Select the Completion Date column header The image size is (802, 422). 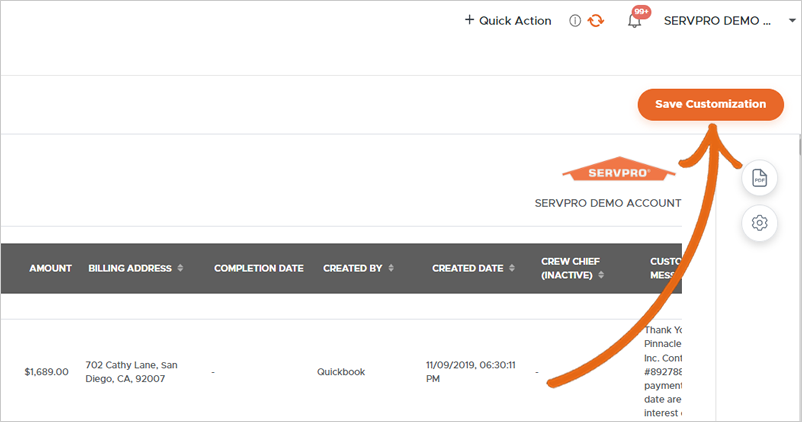coord(258,268)
